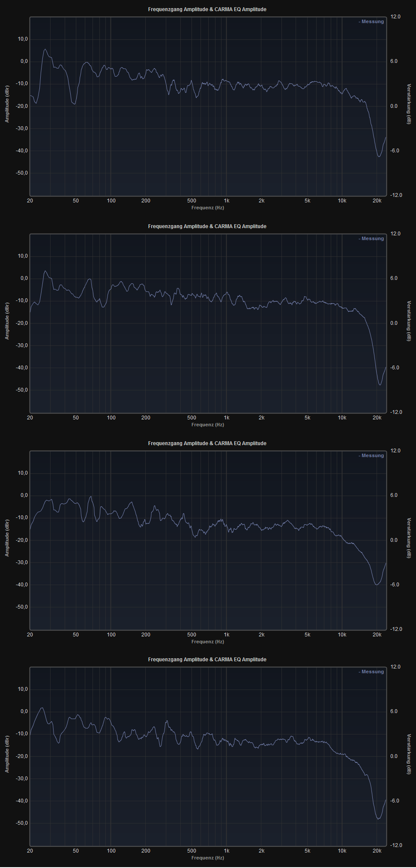The width and height of the screenshot is (416, 868).
Task: Click the first chart's Frequenzgang Amplitude title
Action: click(207, 9)
